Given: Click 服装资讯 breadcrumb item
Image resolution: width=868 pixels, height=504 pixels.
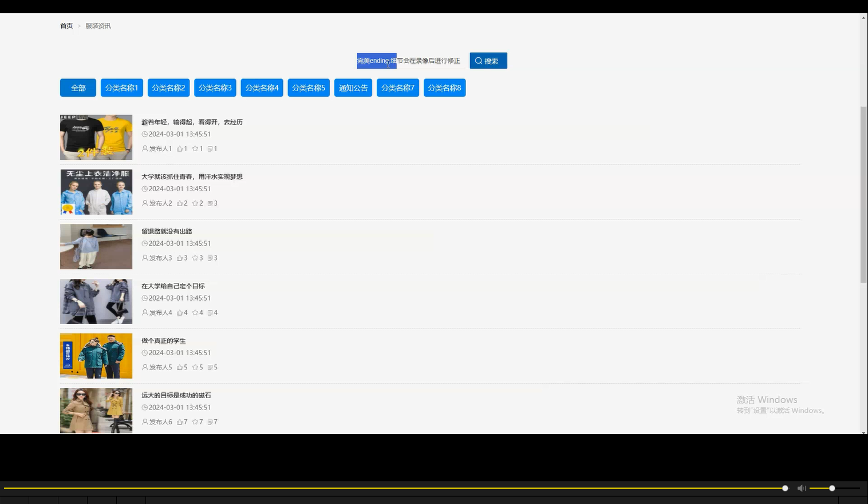Looking at the screenshot, I should pos(98,26).
